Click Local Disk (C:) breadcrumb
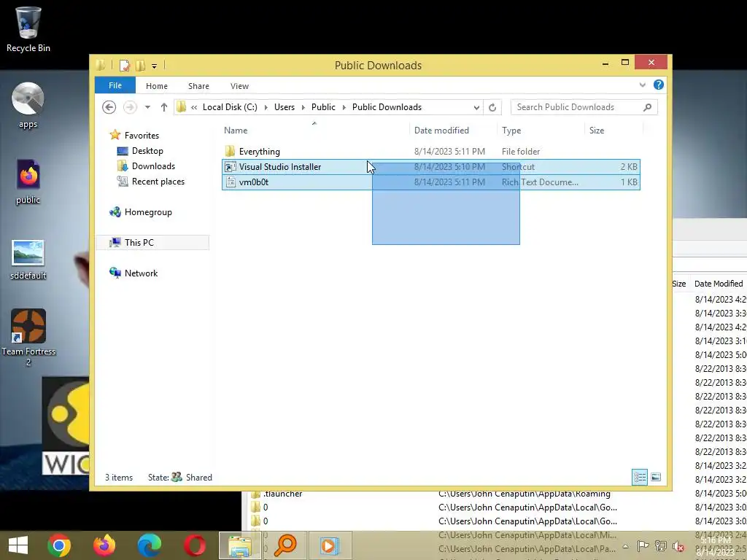747x560 pixels. coord(230,107)
